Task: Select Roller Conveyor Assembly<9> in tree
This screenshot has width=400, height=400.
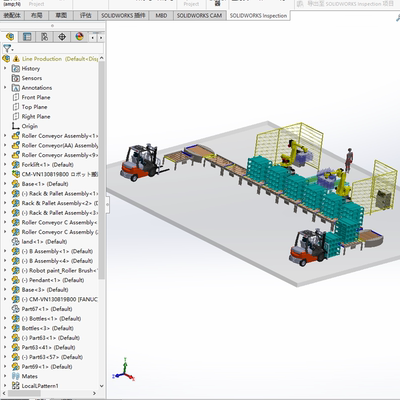Action: point(60,155)
